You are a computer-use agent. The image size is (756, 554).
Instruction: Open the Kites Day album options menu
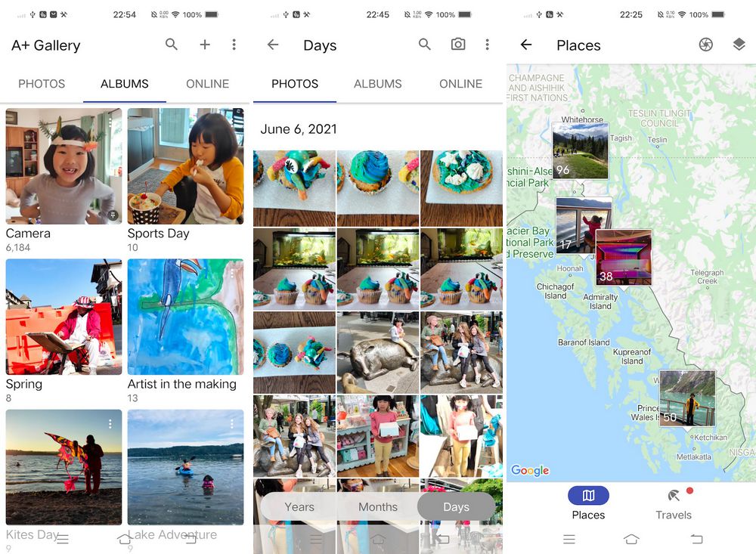point(110,424)
